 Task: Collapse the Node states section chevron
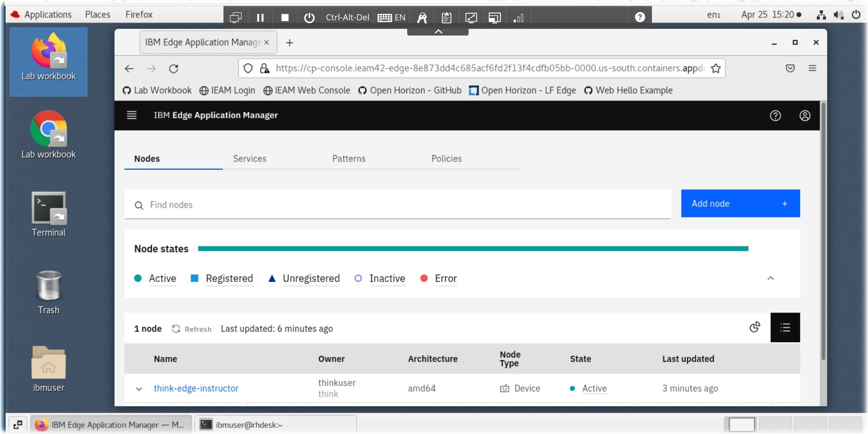[770, 278]
